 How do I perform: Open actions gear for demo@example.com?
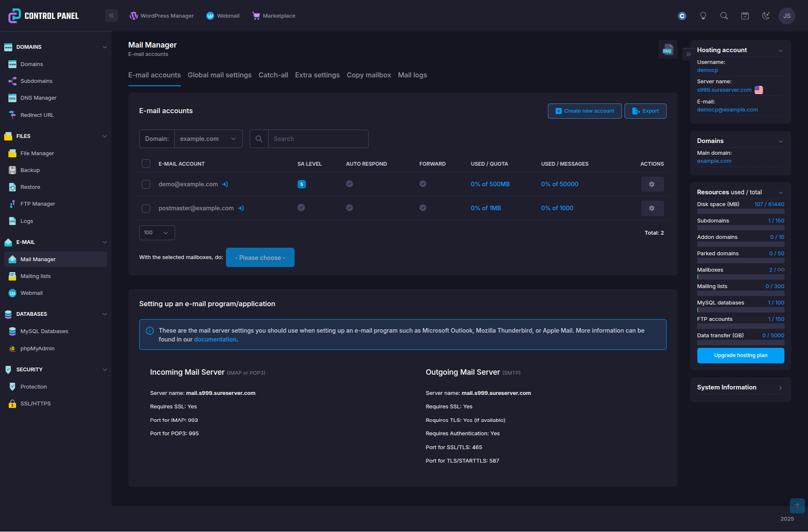(652, 184)
